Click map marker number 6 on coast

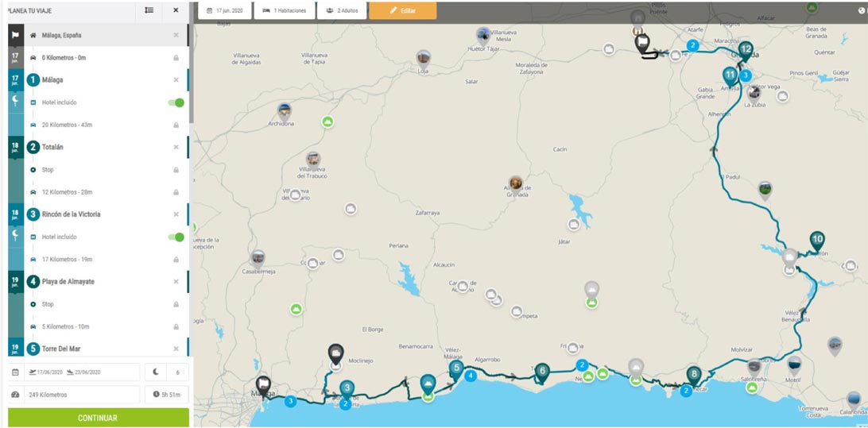[x=541, y=370]
